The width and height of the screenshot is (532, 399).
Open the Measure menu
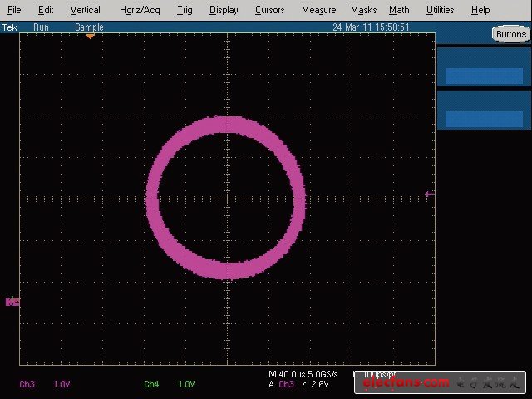[x=318, y=10]
